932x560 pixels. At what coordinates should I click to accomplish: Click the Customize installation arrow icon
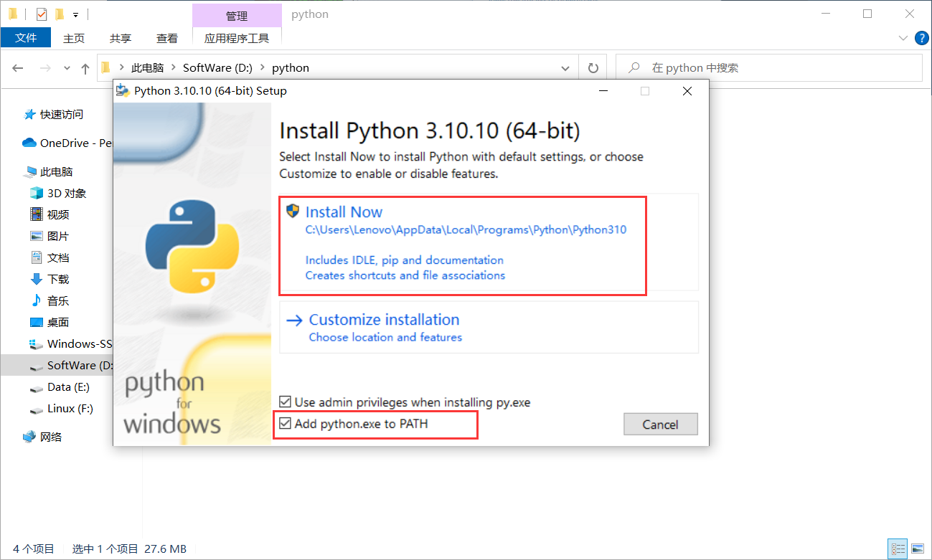(x=294, y=321)
